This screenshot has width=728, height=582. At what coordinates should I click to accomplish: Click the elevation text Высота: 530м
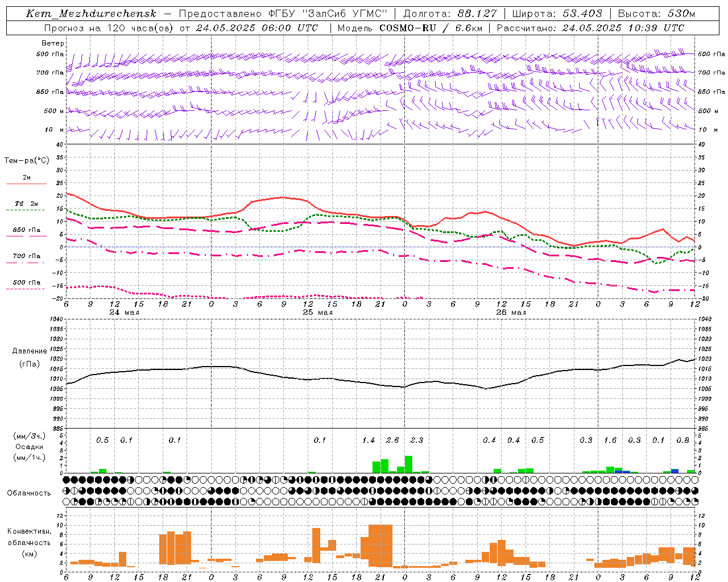656,14
